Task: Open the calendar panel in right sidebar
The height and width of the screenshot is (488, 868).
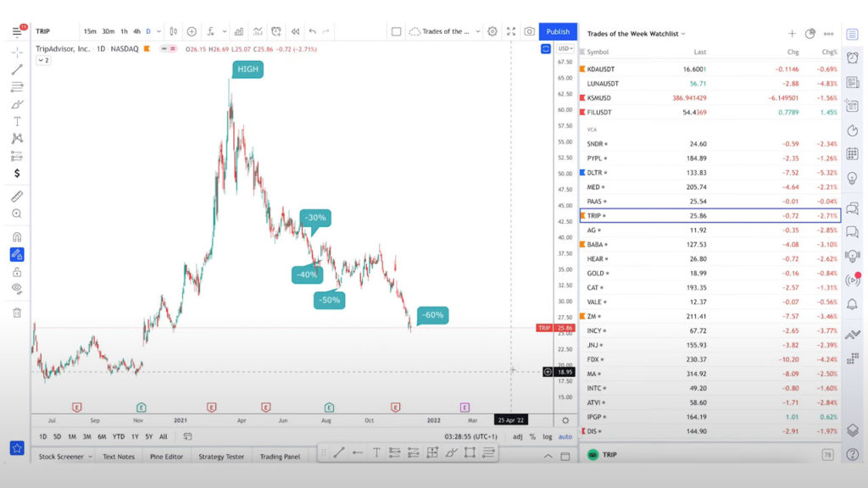Action: click(x=853, y=153)
